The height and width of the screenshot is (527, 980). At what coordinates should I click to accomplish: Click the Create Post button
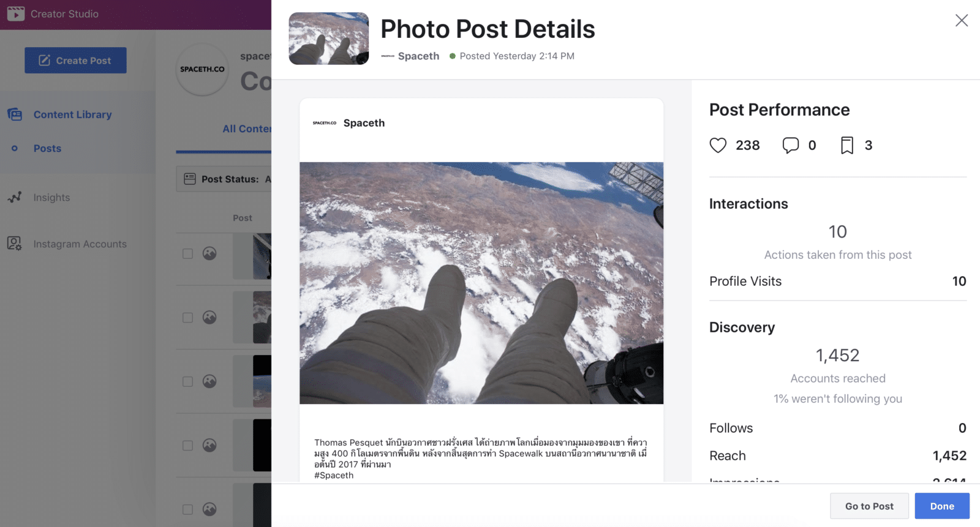[75, 60]
